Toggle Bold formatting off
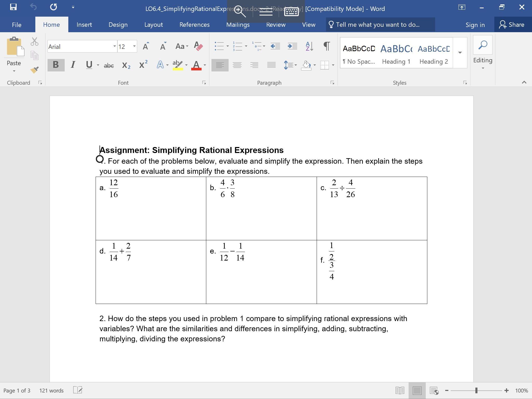532x399 pixels. pyautogui.click(x=56, y=65)
